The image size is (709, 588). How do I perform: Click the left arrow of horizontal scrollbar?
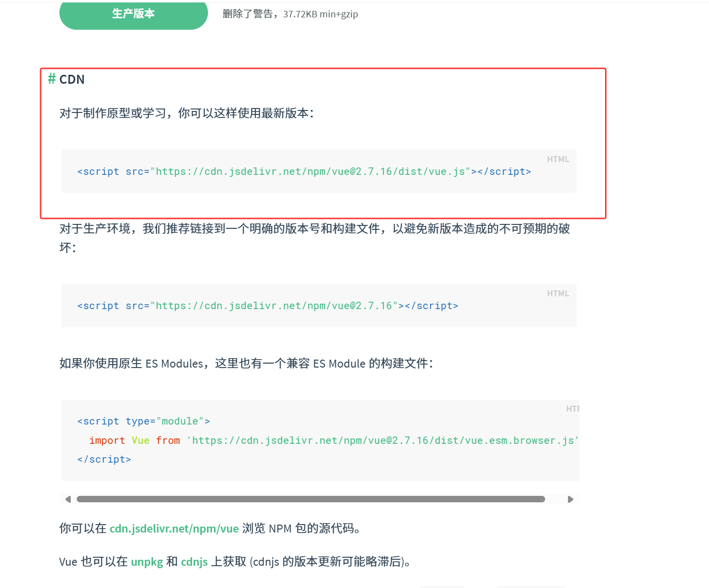68,499
